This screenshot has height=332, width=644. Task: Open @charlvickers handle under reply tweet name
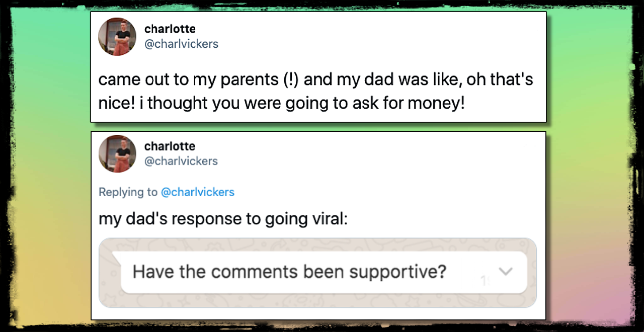pyautogui.click(x=181, y=161)
